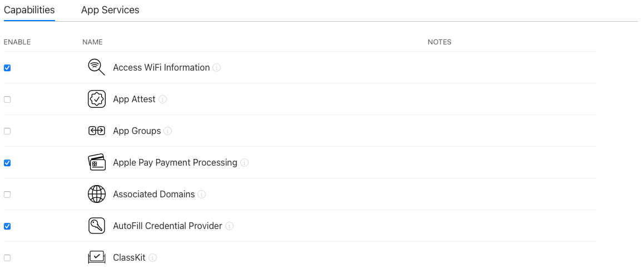Select the Capabilities tab
This screenshot has height=269, width=644.
click(29, 10)
